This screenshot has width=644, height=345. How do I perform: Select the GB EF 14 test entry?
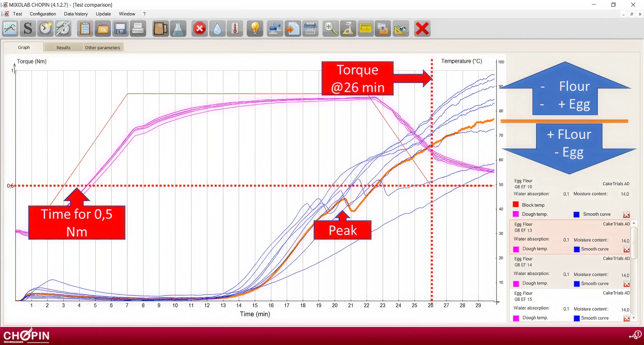[570, 272]
